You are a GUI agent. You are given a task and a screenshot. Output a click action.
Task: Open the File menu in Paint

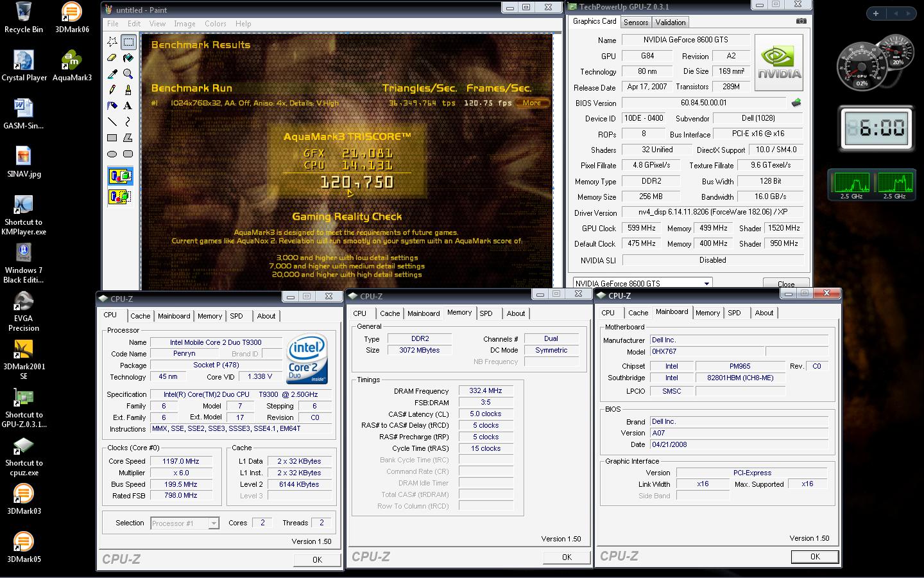tap(113, 24)
